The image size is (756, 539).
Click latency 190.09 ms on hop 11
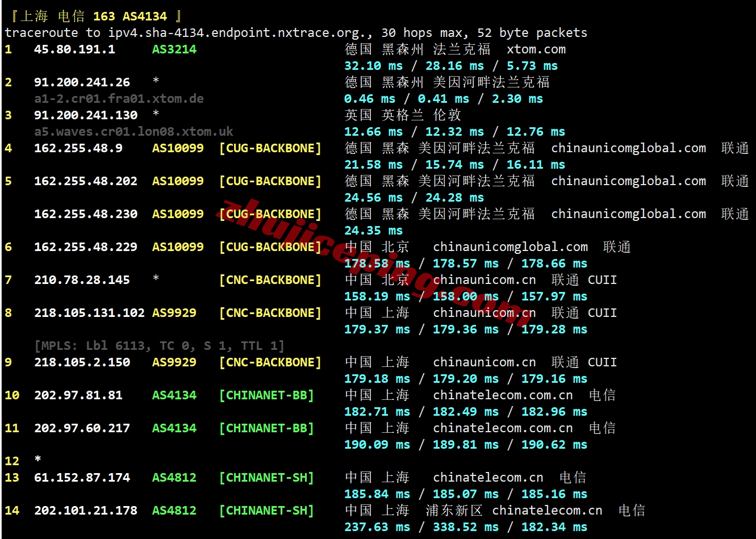click(377, 445)
